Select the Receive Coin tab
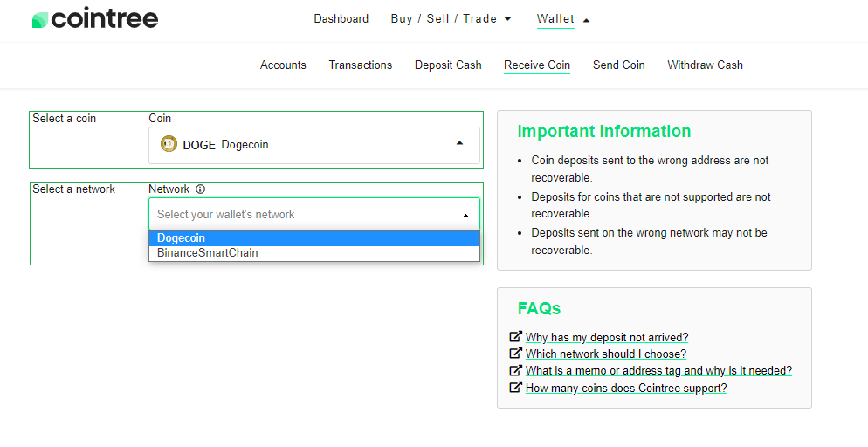868x447 pixels. click(x=537, y=65)
